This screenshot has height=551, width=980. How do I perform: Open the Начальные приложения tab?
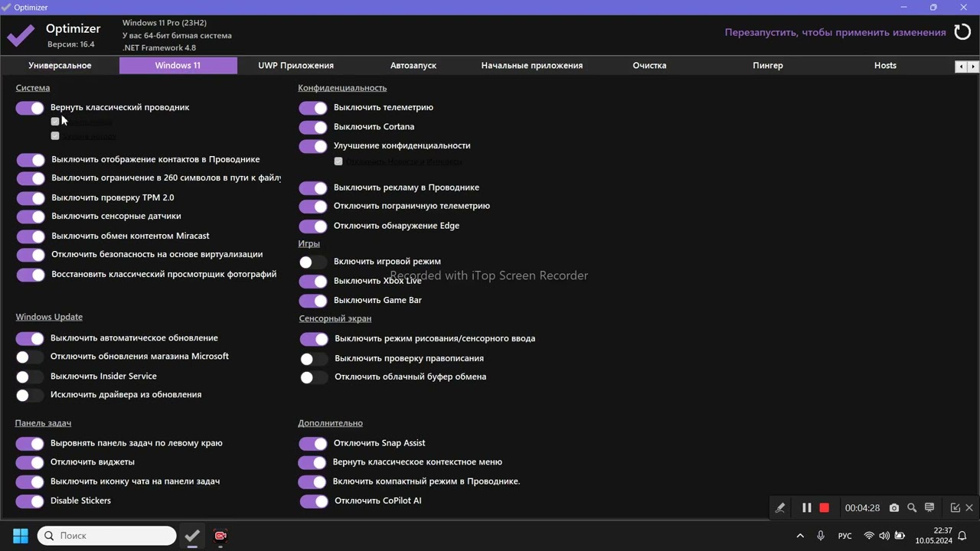[531, 66]
